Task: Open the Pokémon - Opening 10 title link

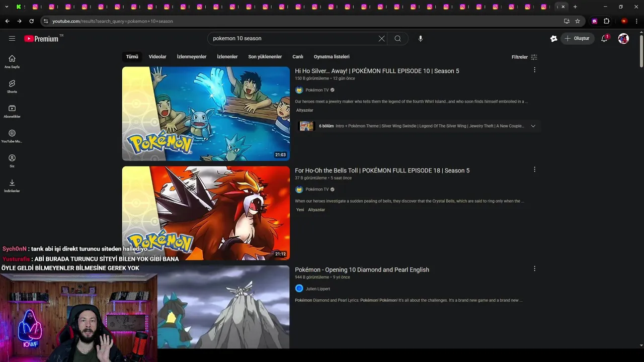Action: 362,269
